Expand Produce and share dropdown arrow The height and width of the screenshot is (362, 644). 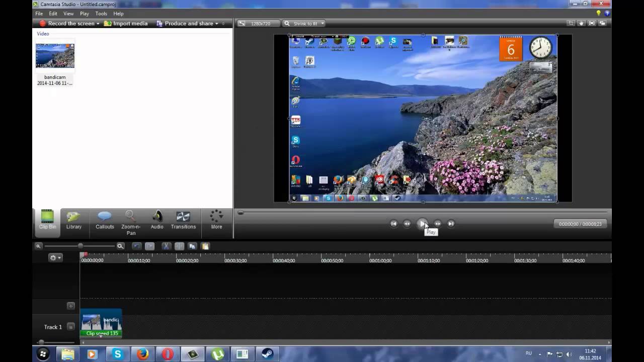point(217,24)
